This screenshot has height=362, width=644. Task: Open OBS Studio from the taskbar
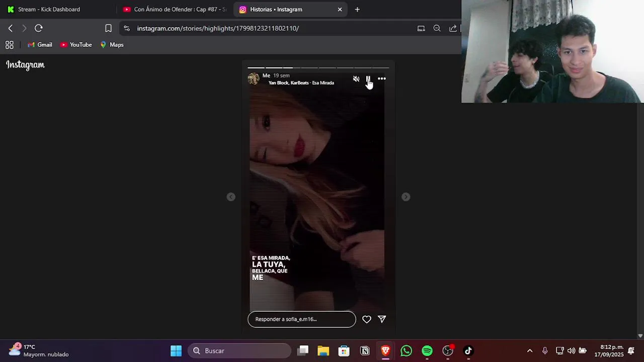point(448,351)
